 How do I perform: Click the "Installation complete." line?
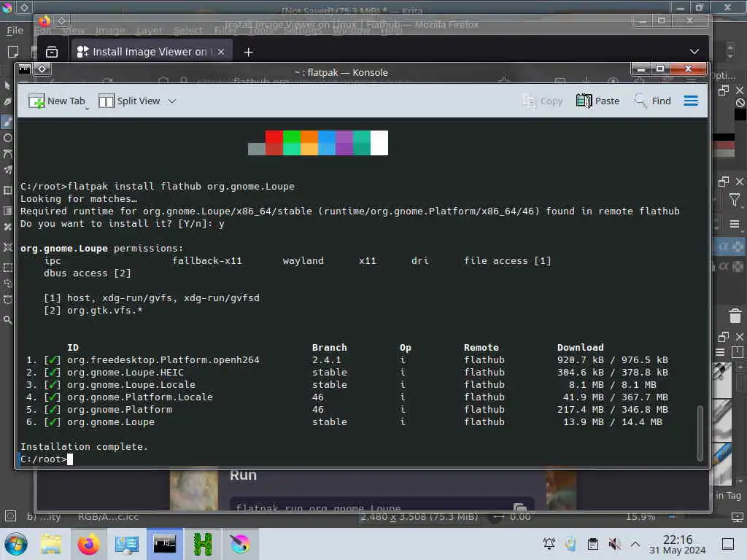pos(85,447)
